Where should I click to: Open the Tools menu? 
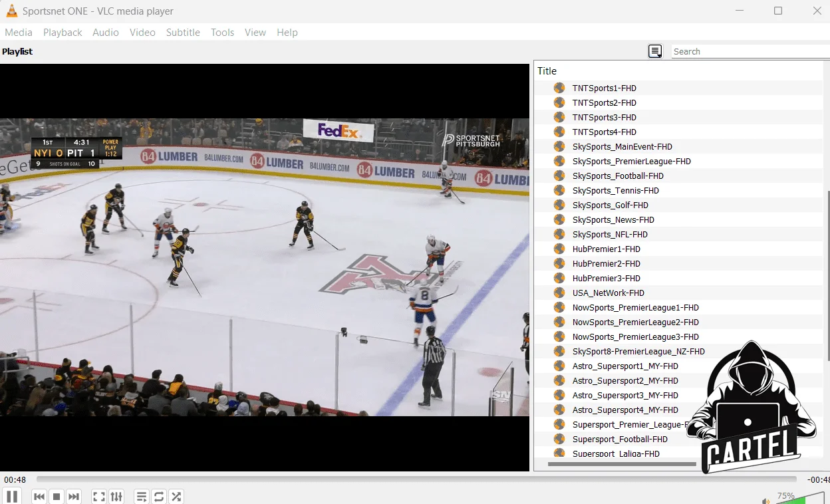tap(222, 32)
